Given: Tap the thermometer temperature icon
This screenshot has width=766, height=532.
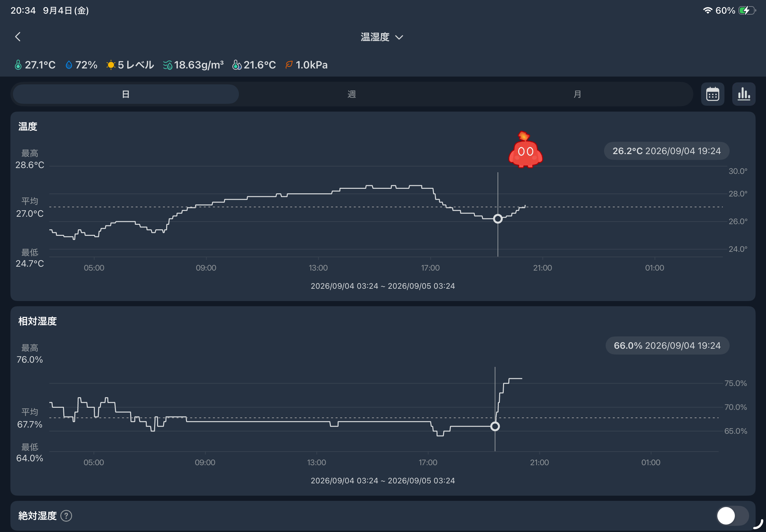Looking at the screenshot, I should [x=19, y=65].
